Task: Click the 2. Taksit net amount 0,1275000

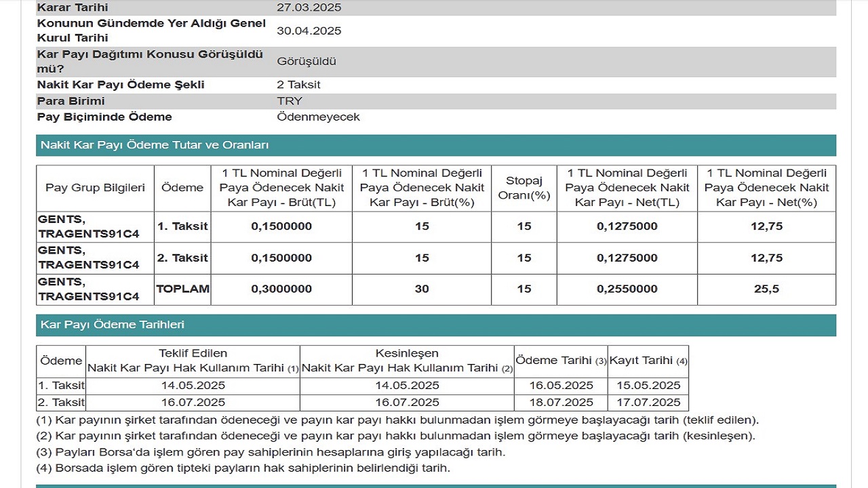Action: click(x=627, y=258)
